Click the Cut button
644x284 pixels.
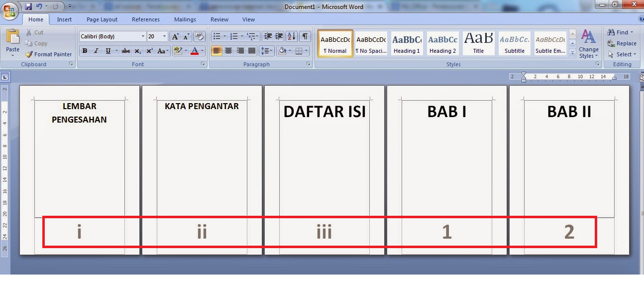pyautogui.click(x=34, y=32)
